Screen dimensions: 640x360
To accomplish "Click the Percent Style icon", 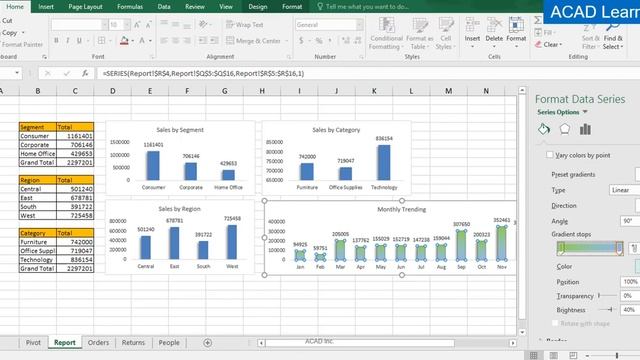I will click(319, 40).
